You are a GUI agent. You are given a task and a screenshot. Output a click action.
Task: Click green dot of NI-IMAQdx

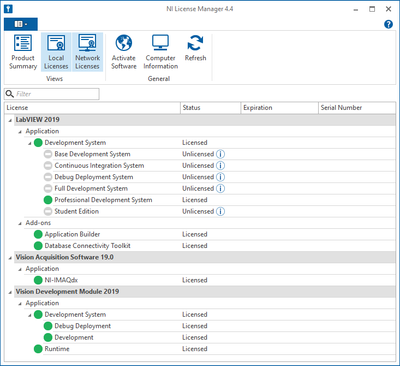point(38,280)
